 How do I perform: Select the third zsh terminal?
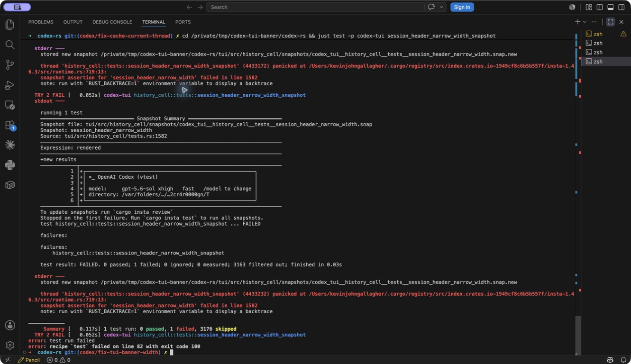[606, 52]
